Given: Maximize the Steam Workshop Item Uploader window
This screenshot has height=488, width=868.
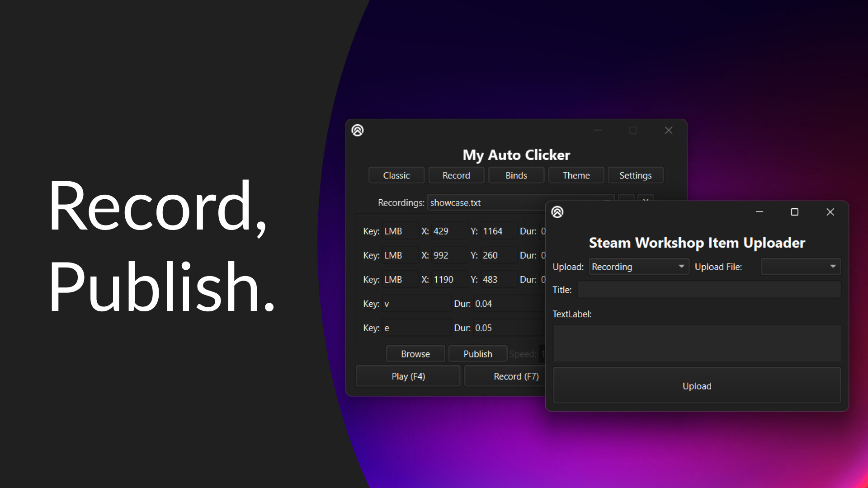Looking at the screenshot, I should pos(794,212).
